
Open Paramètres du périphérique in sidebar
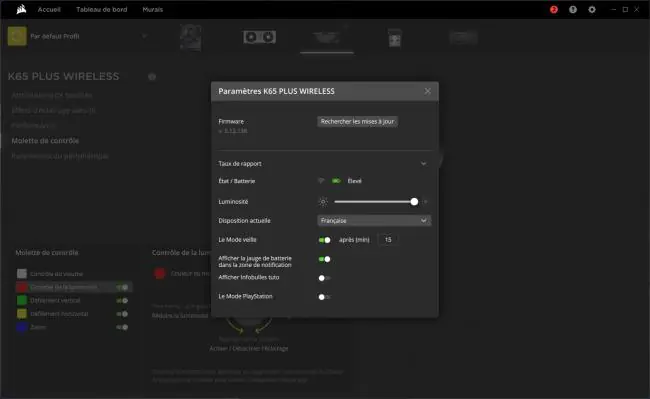(x=60, y=156)
